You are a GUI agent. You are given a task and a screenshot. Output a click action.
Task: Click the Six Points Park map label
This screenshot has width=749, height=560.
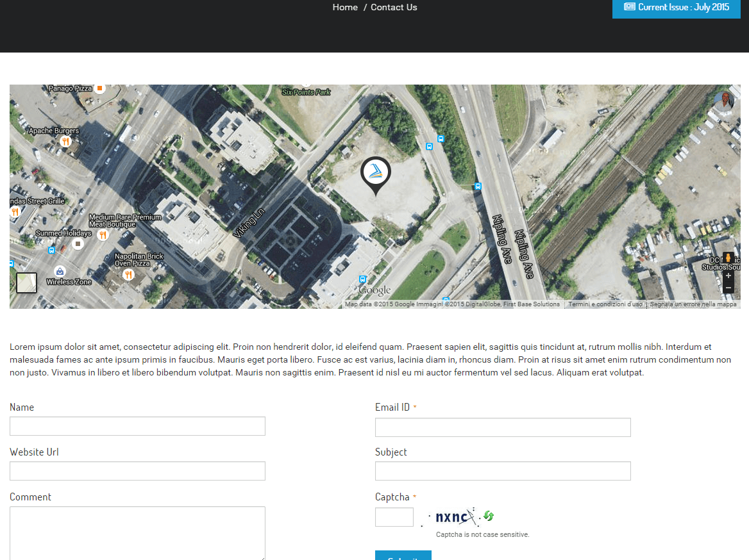306,92
